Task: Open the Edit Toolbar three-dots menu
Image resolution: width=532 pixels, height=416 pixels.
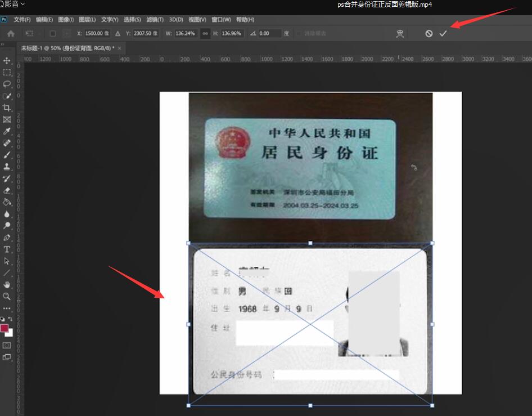Action: pyautogui.click(x=6, y=308)
